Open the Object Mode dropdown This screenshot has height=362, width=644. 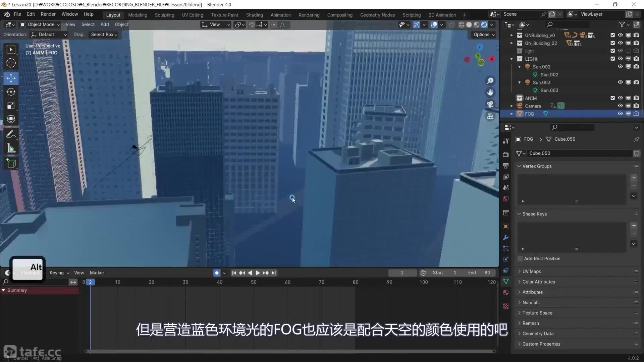[x=40, y=24]
